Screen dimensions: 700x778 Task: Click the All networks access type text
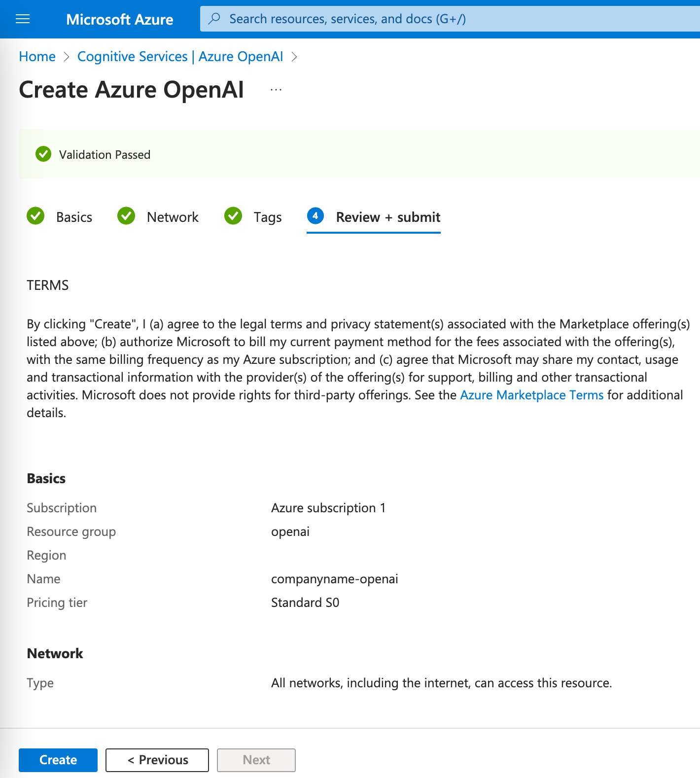click(442, 683)
